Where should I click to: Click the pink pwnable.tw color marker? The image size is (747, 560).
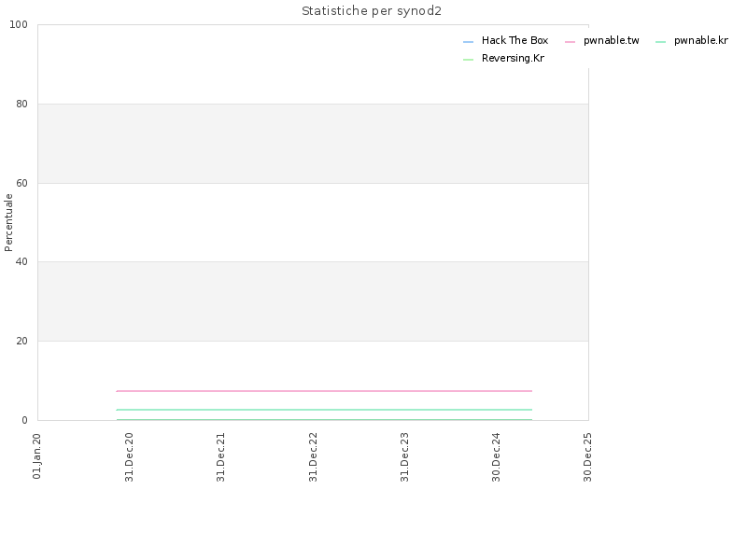click(571, 42)
